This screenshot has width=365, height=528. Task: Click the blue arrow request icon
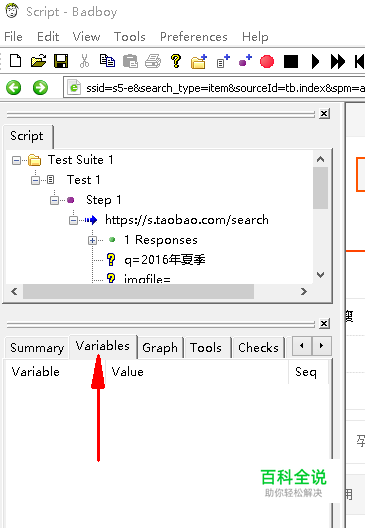tap(91, 221)
